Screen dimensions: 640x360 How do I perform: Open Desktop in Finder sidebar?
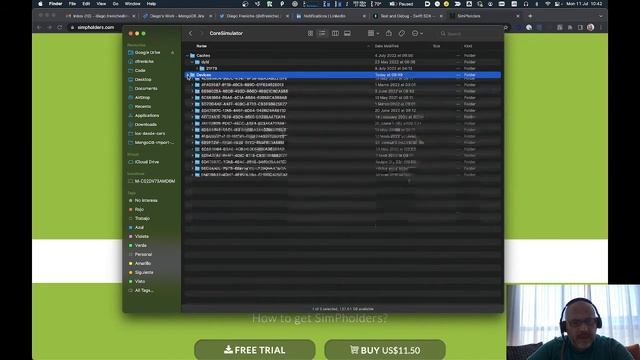coord(143,80)
